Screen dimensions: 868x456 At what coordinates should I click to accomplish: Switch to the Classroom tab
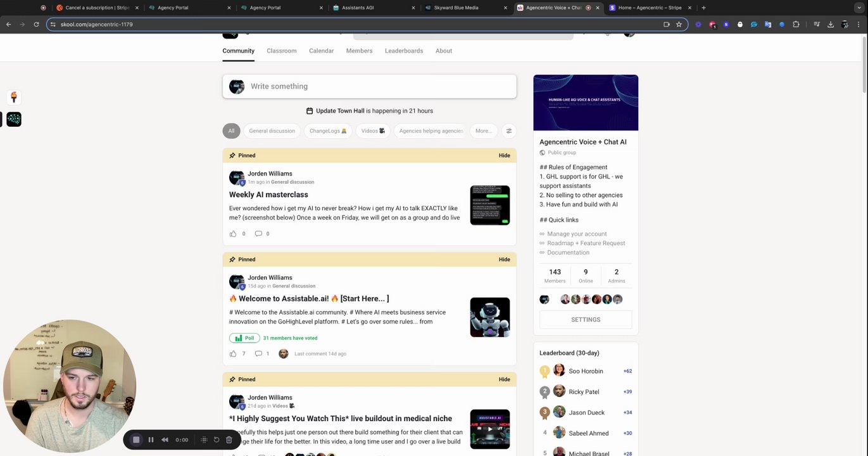(x=282, y=51)
